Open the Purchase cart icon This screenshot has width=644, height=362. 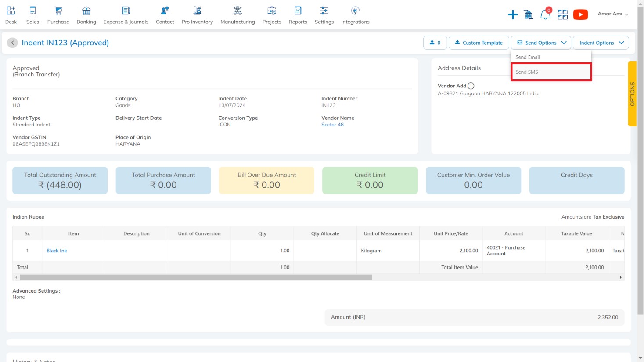[58, 11]
